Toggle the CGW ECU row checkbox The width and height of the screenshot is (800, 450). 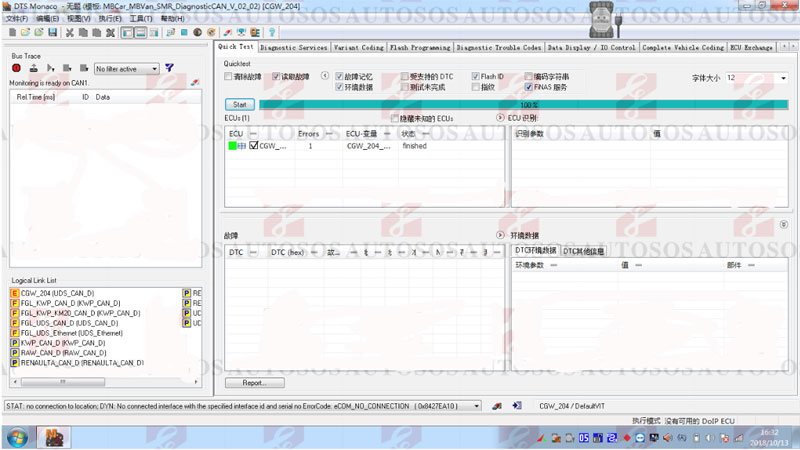coord(254,145)
